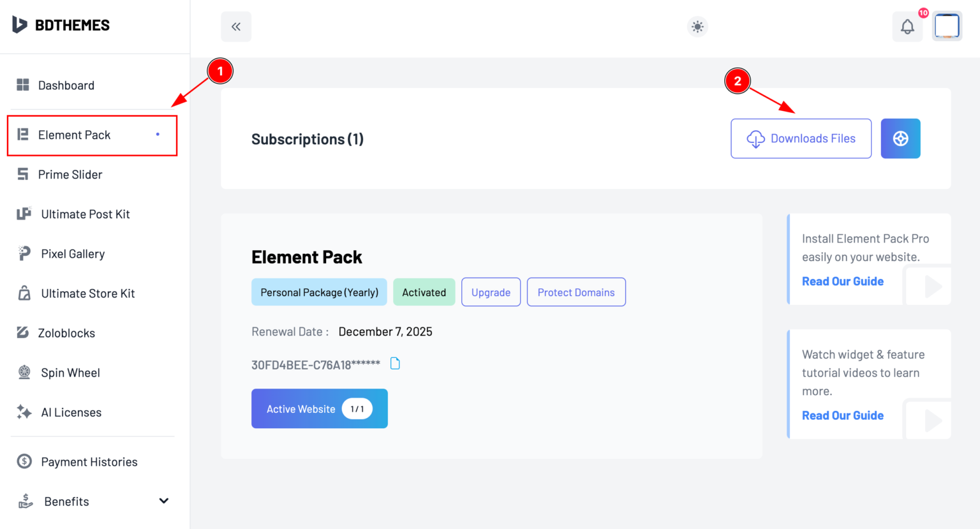The image size is (980, 529).
Task: Select Element Pack in the sidebar
Action: point(74,135)
